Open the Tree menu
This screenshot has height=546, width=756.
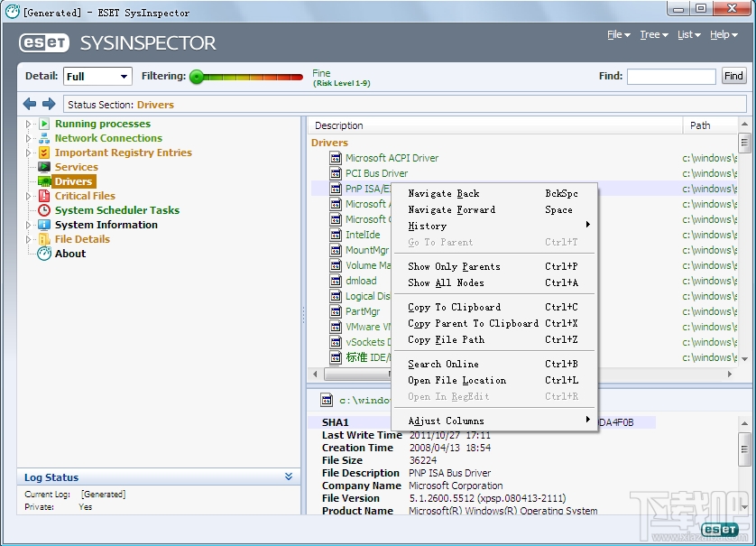pyautogui.click(x=650, y=34)
